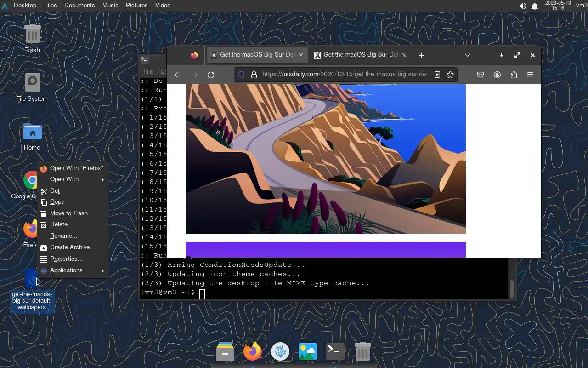Screen dimensions: 588x368
Task: Open trash in the dock
Action: click(x=363, y=352)
